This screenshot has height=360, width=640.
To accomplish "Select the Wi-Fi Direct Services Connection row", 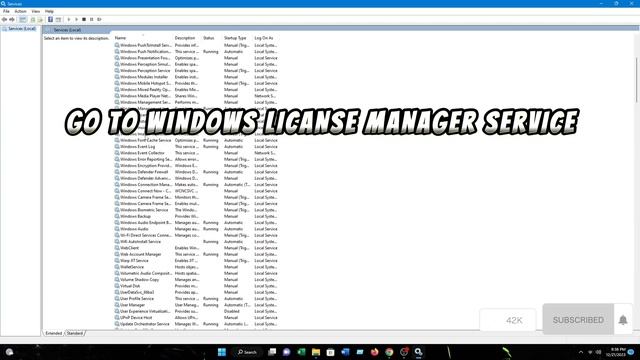I will (196, 235).
